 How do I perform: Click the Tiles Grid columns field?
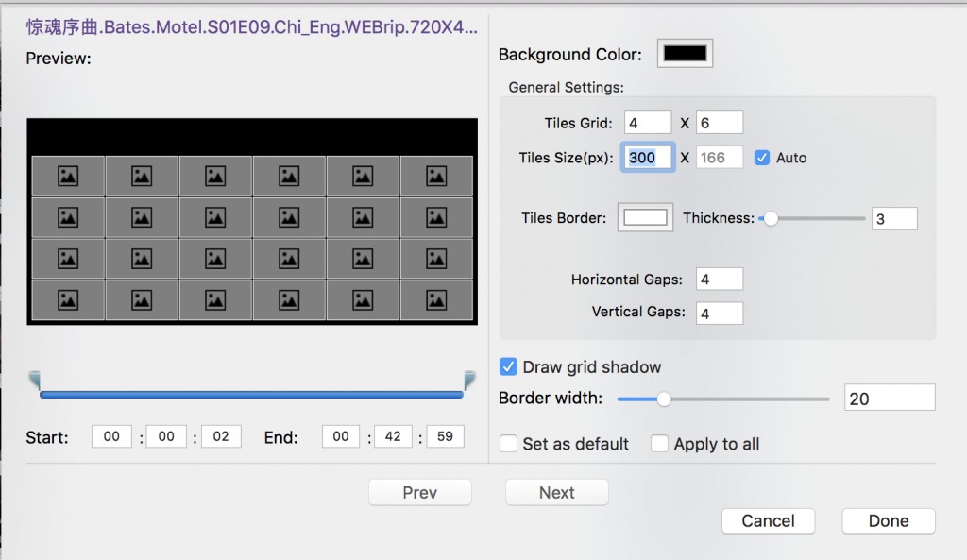pyautogui.click(x=719, y=123)
